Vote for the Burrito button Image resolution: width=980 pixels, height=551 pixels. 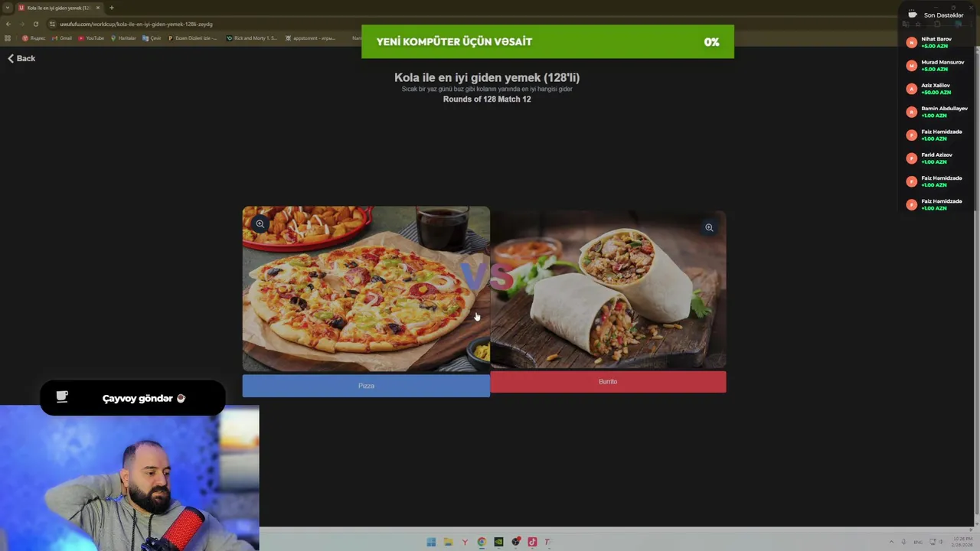608,382
